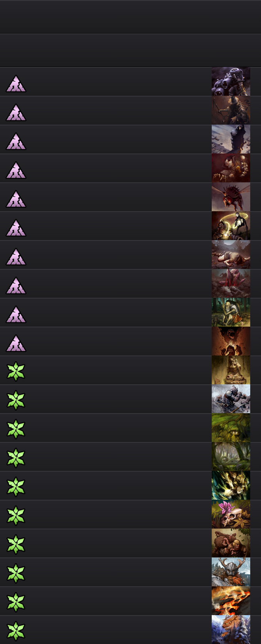Select purple triangle icon next to scarecrow archer art
Viewport: 261px width, 644px height.
(16, 113)
